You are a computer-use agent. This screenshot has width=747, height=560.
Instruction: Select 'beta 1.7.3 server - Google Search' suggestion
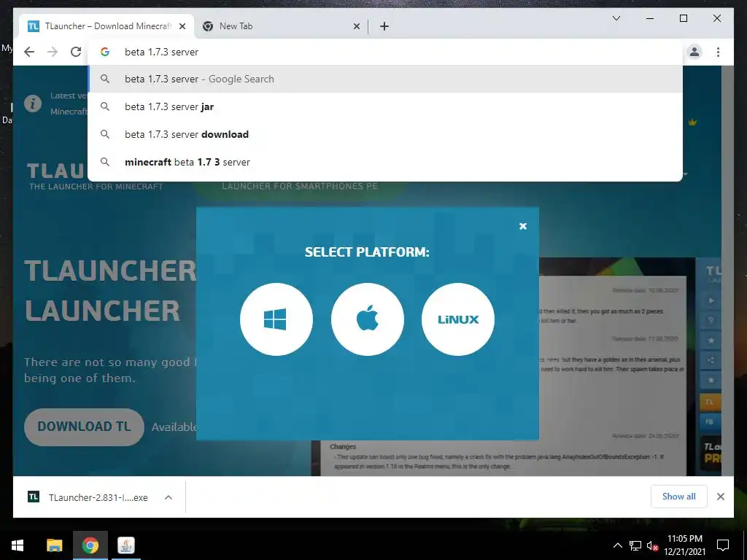[386, 79]
